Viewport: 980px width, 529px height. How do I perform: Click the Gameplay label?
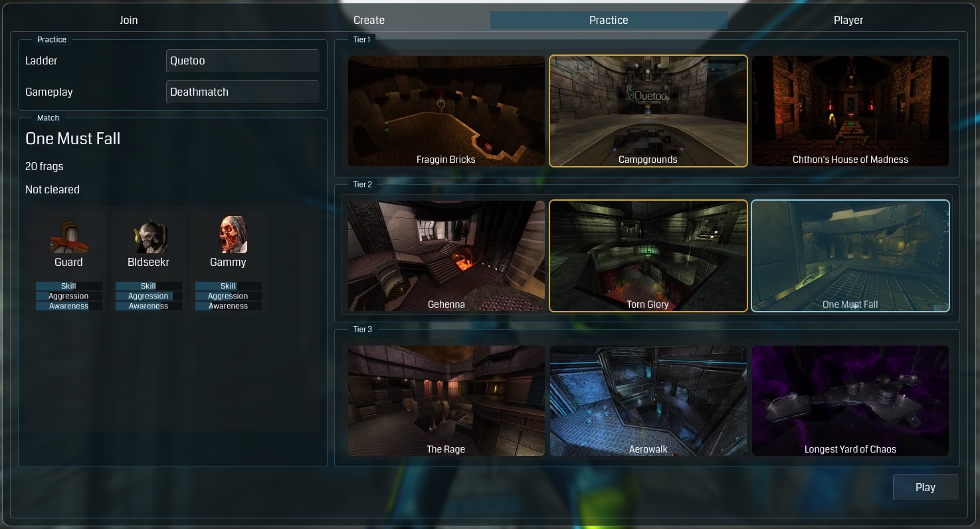point(49,92)
